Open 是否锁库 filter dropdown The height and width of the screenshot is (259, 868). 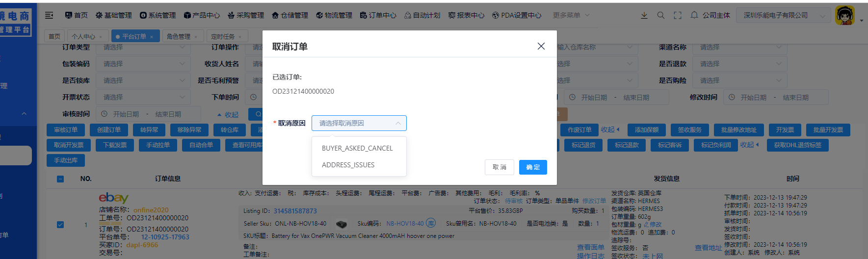[143, 80]
